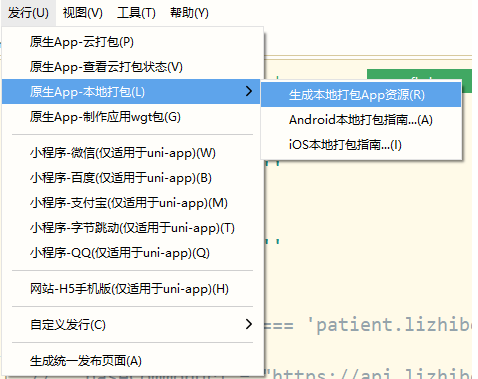Choose 原生App-制作应用wgt包(G)
Viewport: 478px width, 379px height.
pyautogui.click(x=131, y=117)
